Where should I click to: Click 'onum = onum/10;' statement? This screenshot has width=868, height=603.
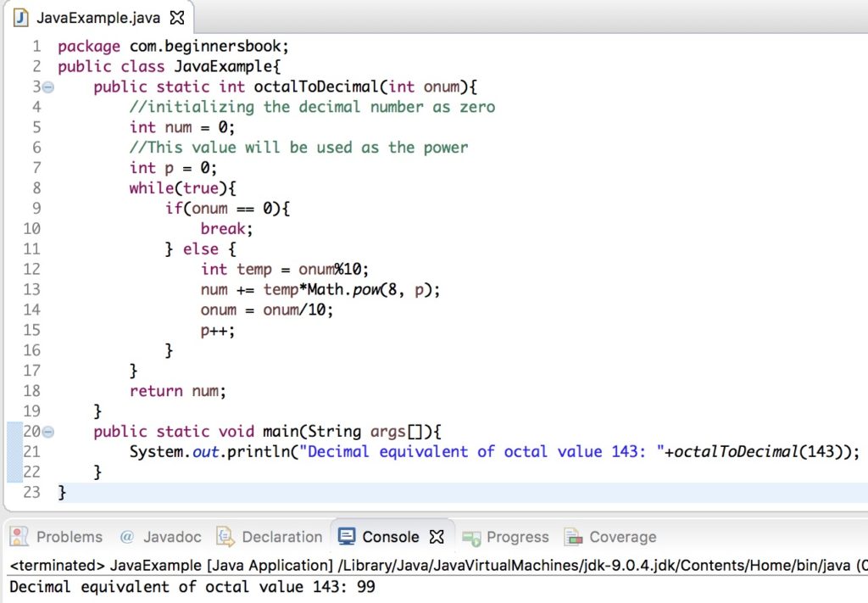(x=267, y=310)
